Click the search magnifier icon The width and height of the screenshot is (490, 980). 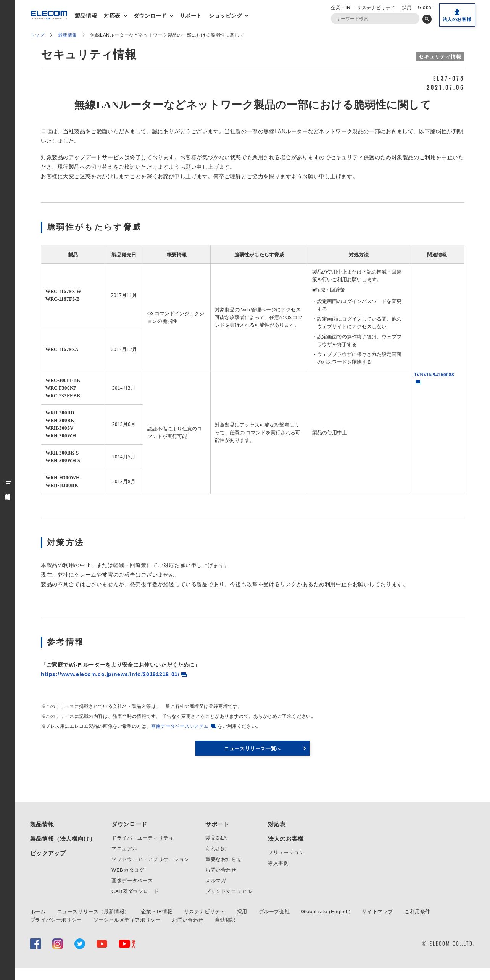(427, 19)
